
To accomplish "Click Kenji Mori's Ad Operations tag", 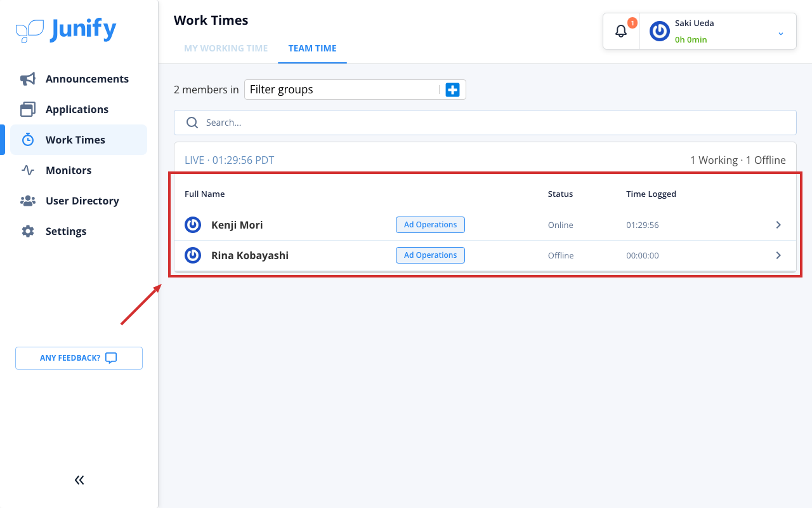I will (x=430, y=225).
